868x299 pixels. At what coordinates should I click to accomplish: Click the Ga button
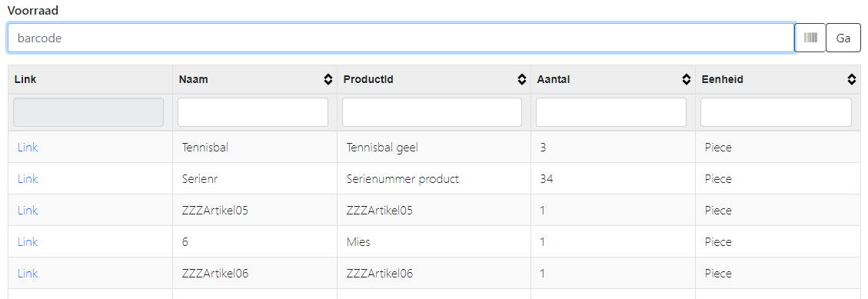pyautogui.click(x=843, y=38)
